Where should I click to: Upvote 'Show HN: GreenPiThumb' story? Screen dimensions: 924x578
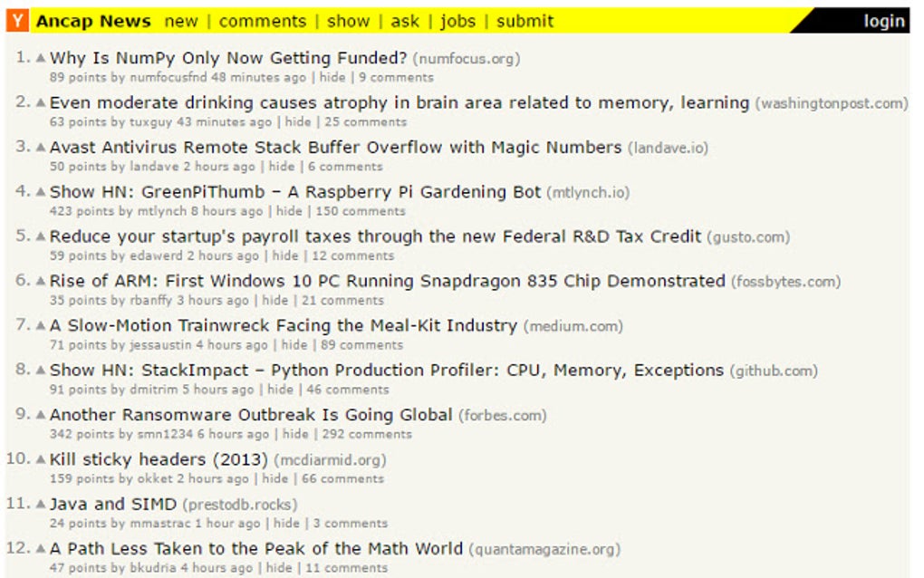39,192
